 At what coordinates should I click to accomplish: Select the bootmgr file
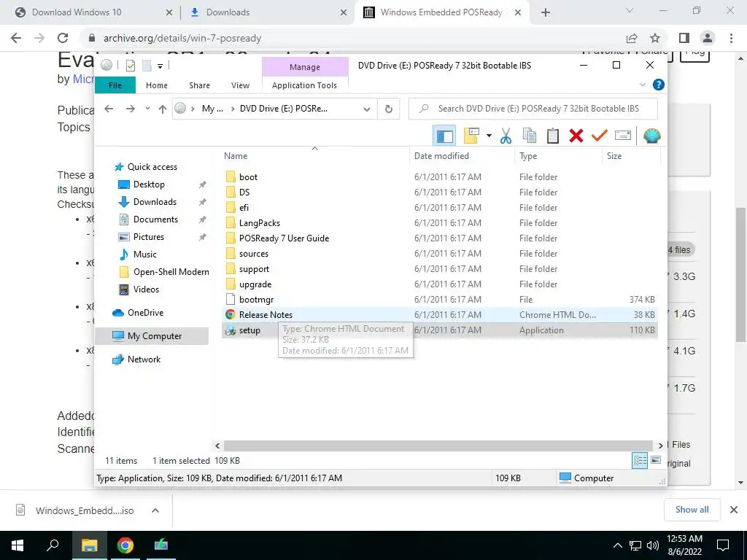[x=256, y=300]
